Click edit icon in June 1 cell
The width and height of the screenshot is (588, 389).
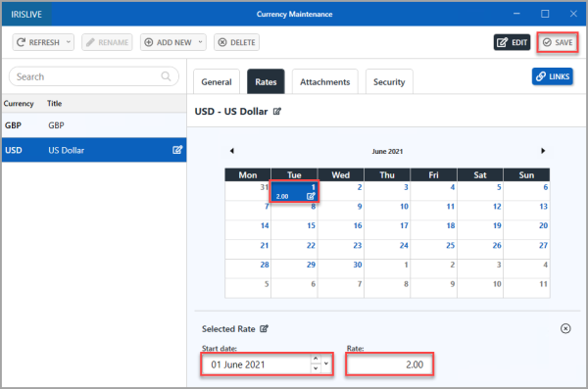point(311,196)
